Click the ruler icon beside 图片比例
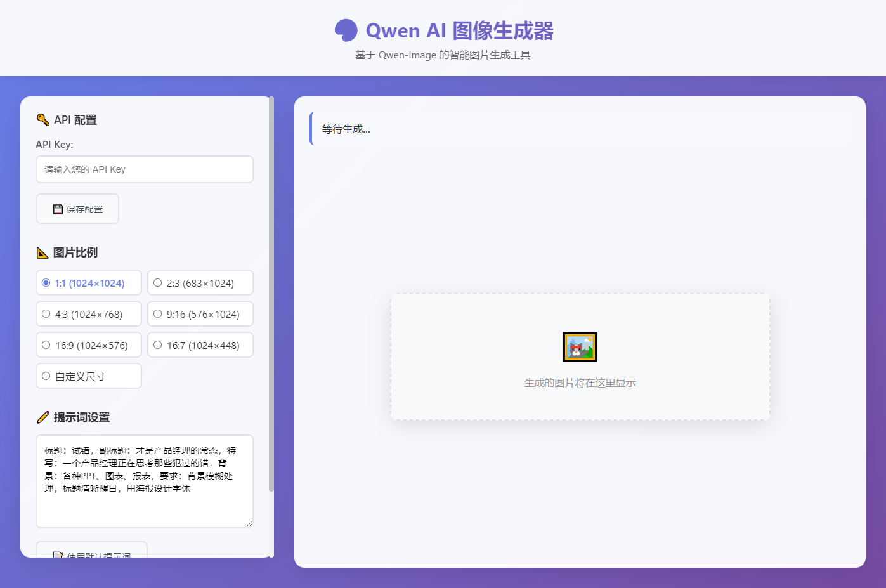 (42, 252)
